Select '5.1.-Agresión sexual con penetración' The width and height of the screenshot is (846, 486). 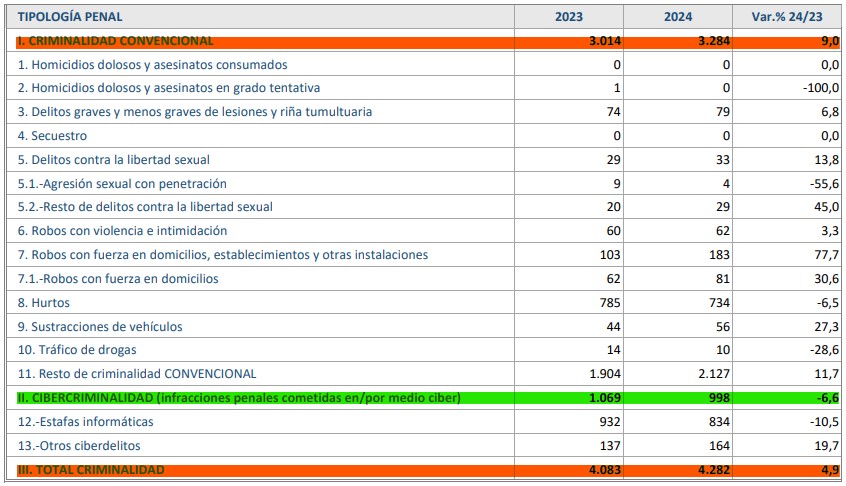click(122, 183)
